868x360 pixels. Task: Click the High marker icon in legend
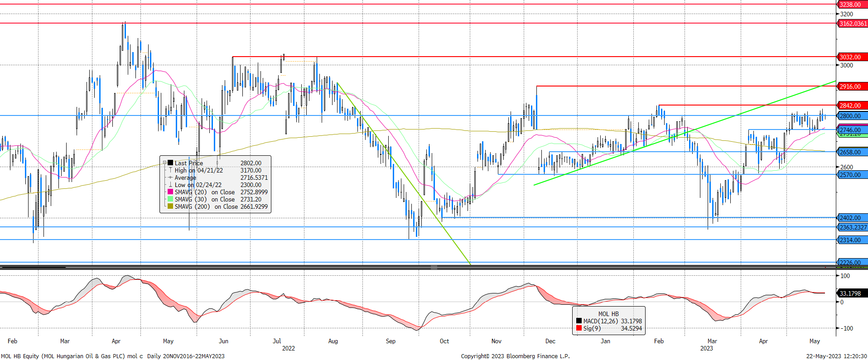[170, 170]
